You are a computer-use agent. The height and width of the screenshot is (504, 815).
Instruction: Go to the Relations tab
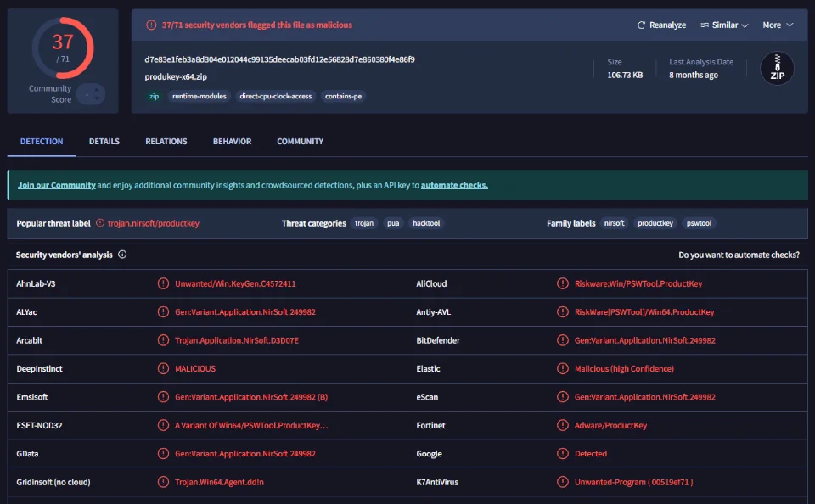(x=166, y=142)
